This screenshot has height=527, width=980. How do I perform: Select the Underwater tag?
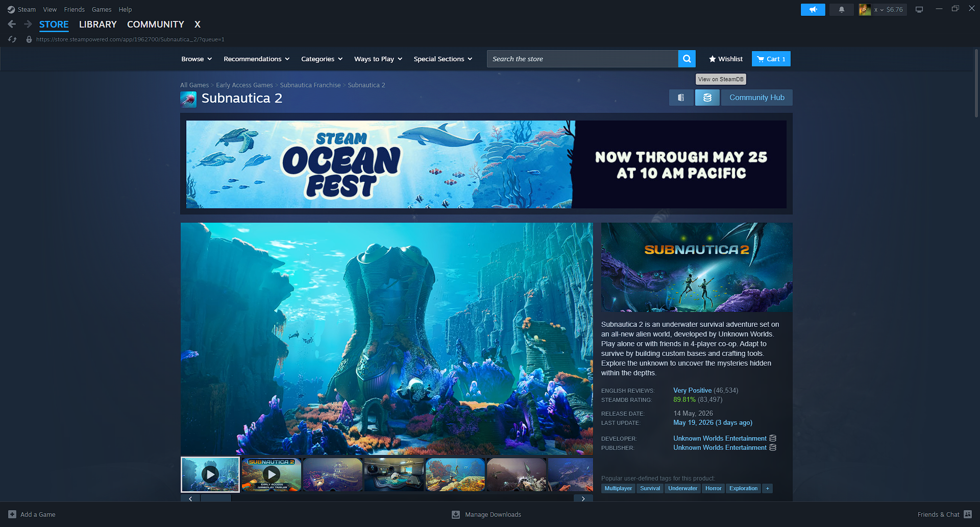(x=683, y=489)
